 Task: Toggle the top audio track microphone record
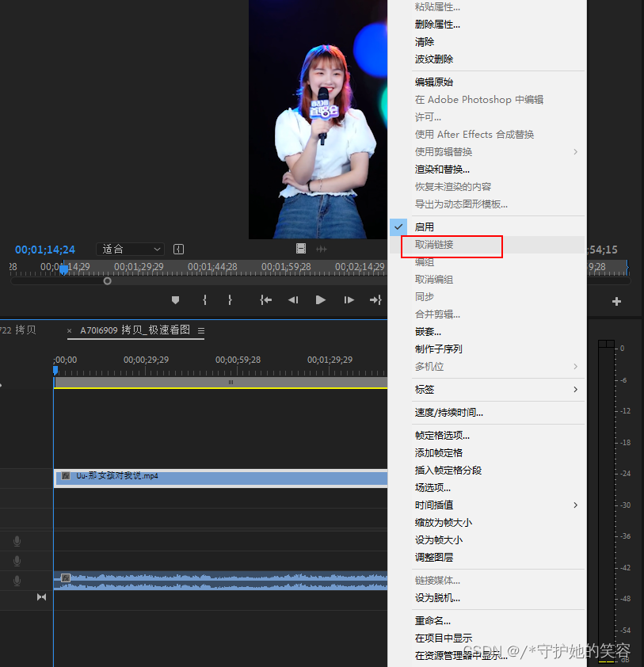coord(17,541)
